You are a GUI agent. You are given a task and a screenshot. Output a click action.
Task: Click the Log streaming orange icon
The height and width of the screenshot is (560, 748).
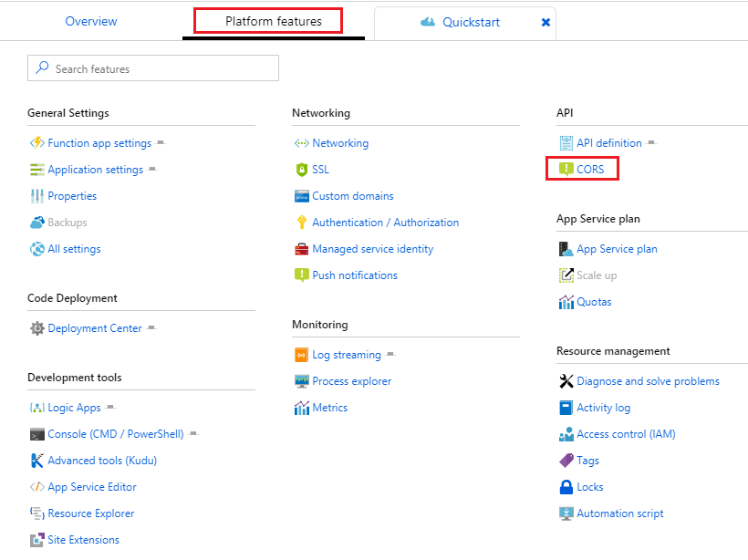coord(302,355)
